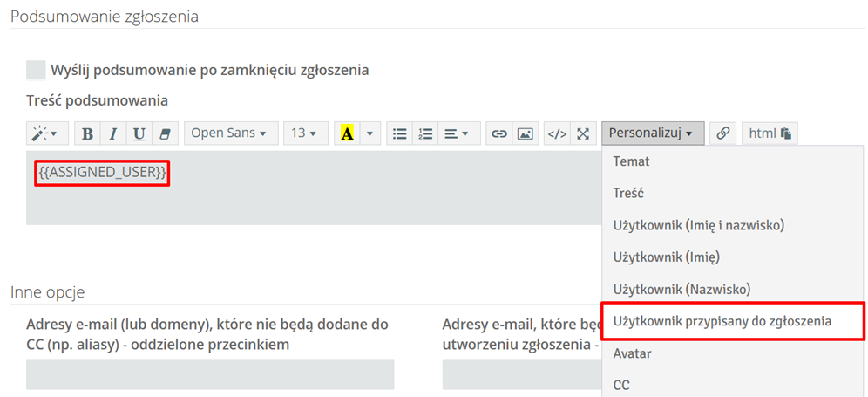This screenshot has height=397, width=868.
Task: Select Temat from the Personalizuj menu
Action: pyautogui.click(x=732, y=162)
